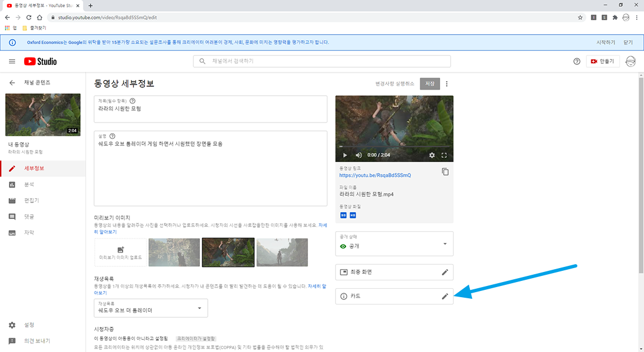
Task: Click the video preview progress bar
Action: (x=394, y=147)
